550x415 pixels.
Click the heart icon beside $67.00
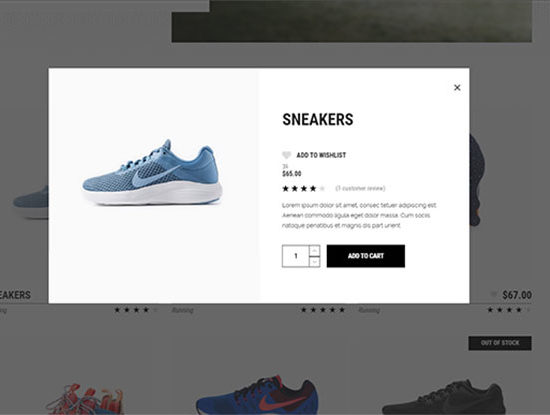tap(494, 295)
